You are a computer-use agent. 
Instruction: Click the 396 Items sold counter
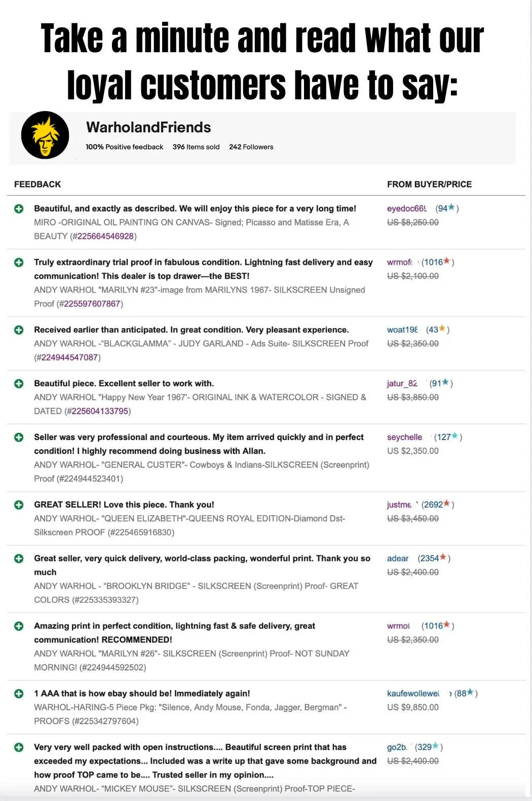click(196, 147)
